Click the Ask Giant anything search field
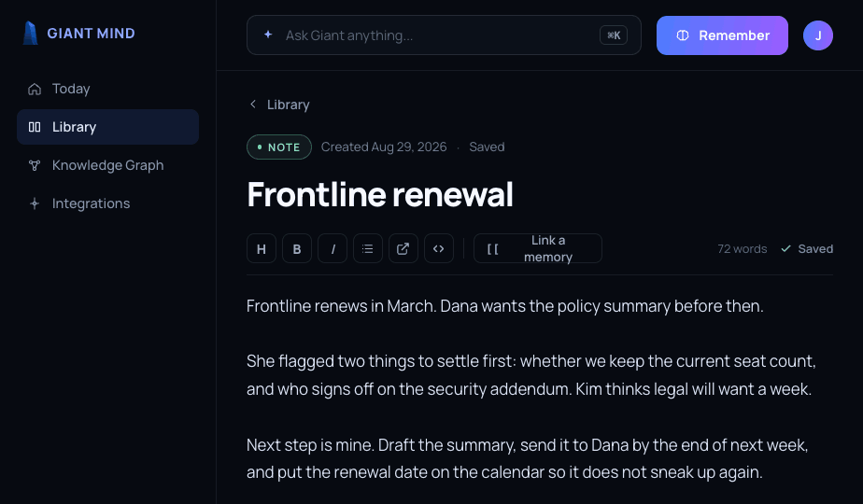This screenshot has height=504, width=863. [x=444, y=35]
